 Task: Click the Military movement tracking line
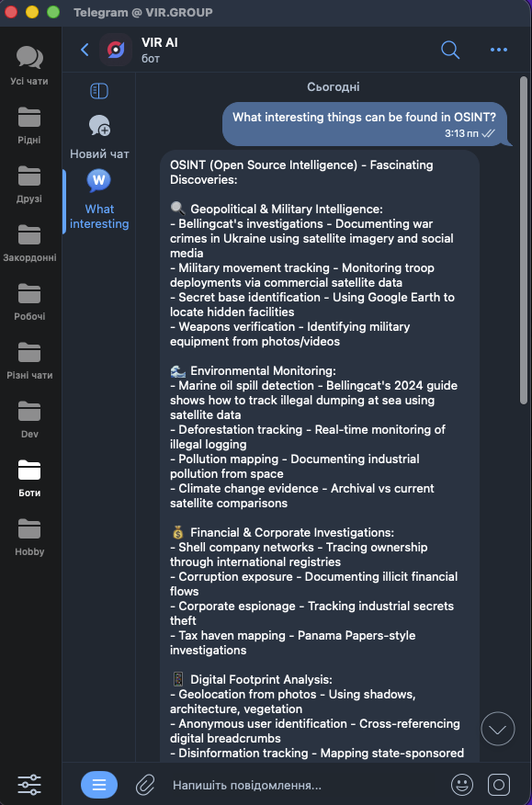click(302, 275)
